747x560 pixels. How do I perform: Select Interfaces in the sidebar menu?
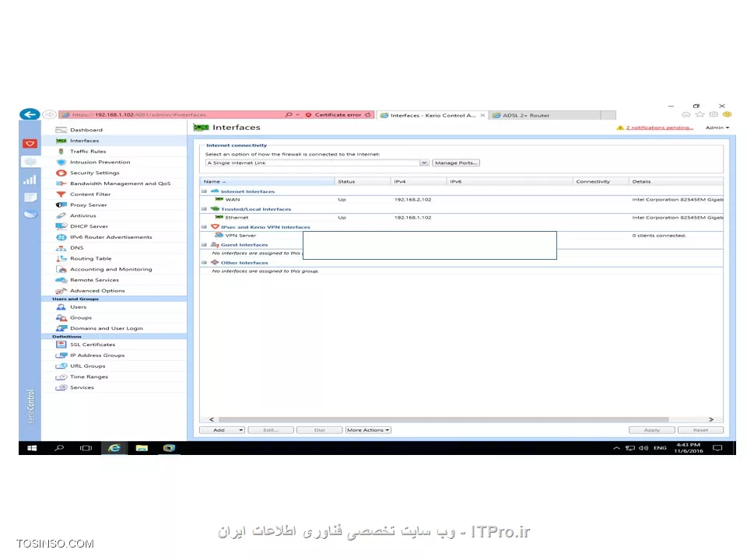point(114,141)
